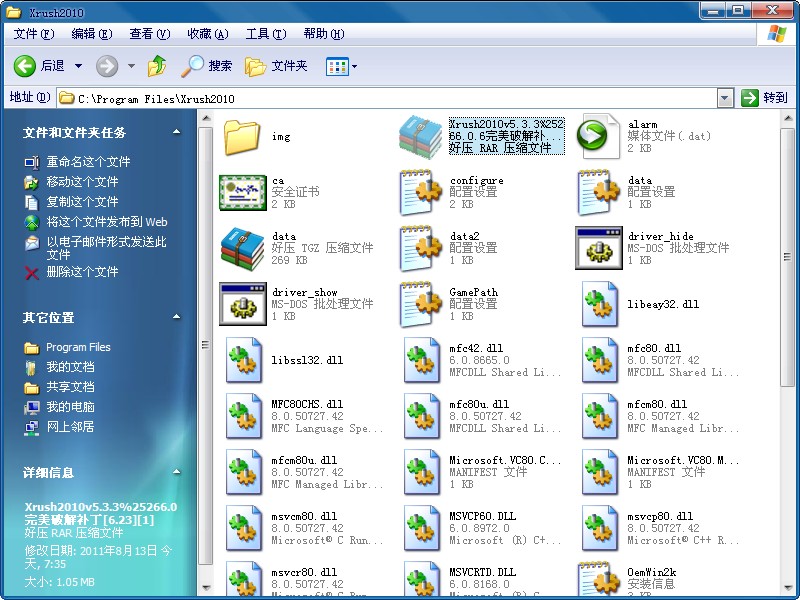Viewport: 800px width, 600px height.
Task: Select the mfc80u.dll file icon
Action: tap(422, 416)
